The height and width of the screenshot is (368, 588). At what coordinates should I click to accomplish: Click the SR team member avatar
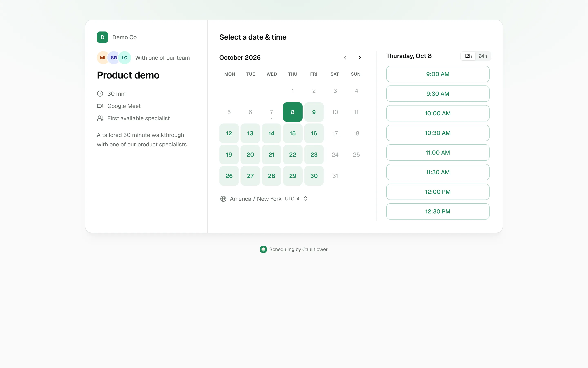point(114,58)
